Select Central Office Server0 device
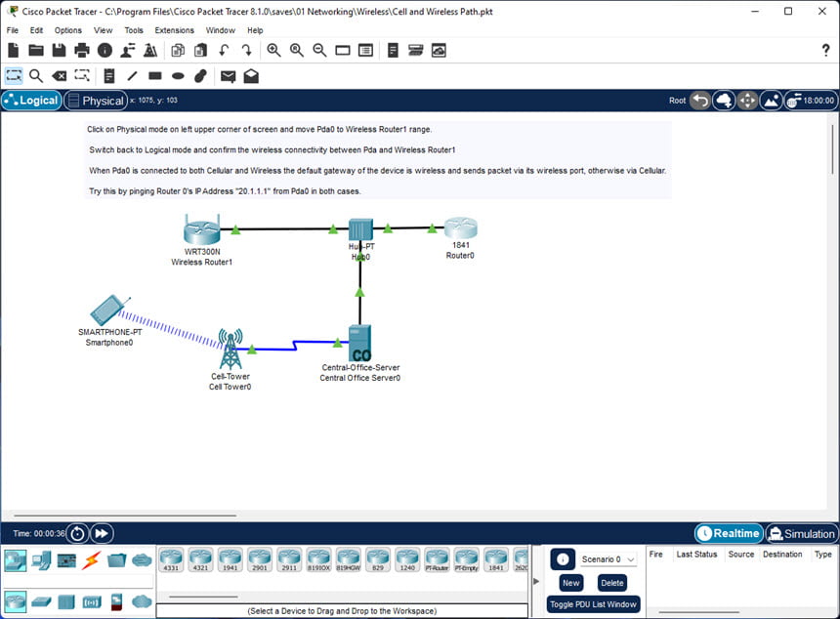The image size is (840, 619). (x=359, y=344)
